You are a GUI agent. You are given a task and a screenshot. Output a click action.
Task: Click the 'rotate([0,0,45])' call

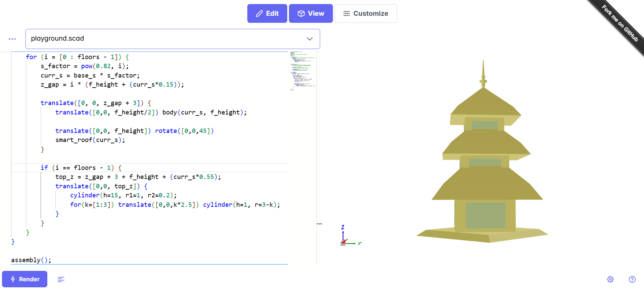tap(184, 131)
